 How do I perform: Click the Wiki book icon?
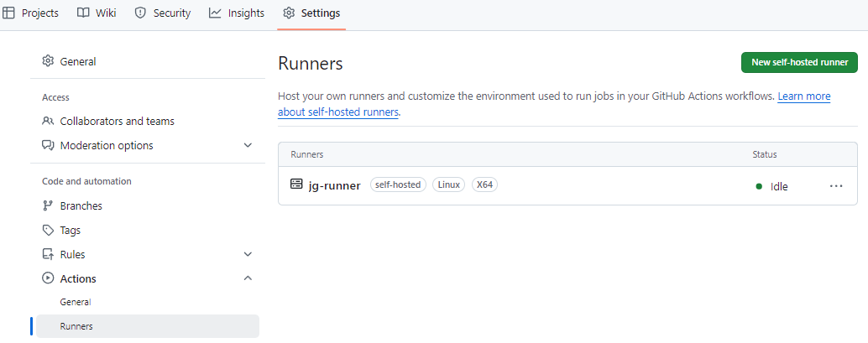coord(83,13)
